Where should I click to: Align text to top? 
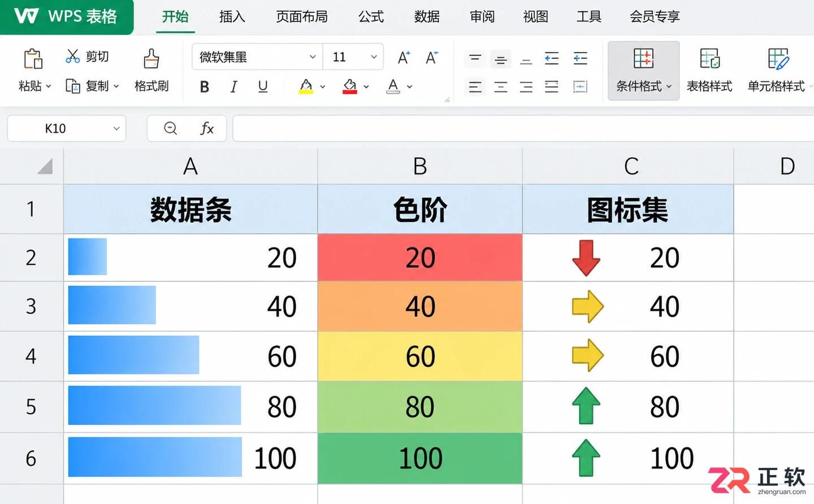pos(475,58)
